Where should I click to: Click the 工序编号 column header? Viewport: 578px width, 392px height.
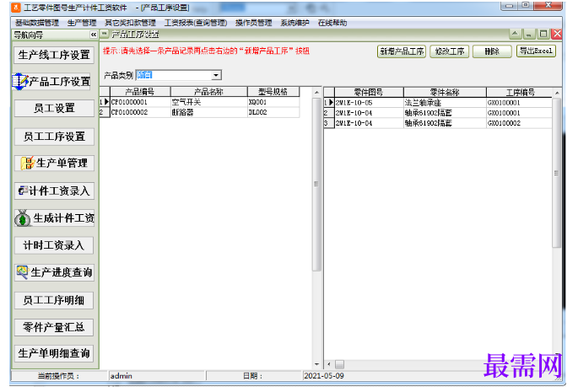pyautogui.click(x=520, y=93)
